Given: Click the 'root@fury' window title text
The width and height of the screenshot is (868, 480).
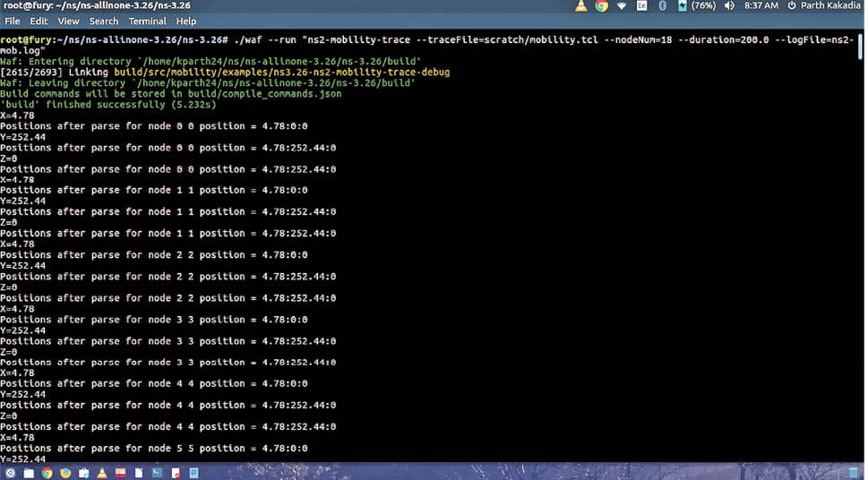Looking at the screenshot, I should tap(97, 5).
